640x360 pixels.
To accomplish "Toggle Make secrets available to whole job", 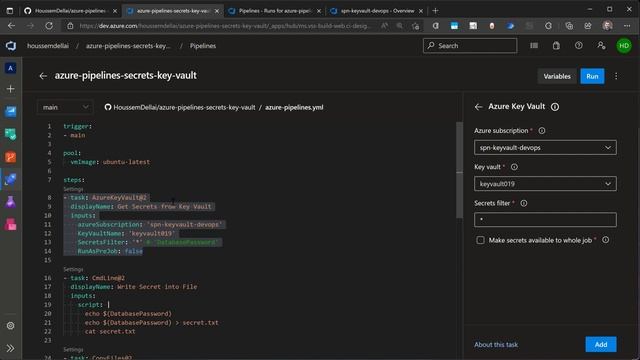I will click(x=480, y=240).
